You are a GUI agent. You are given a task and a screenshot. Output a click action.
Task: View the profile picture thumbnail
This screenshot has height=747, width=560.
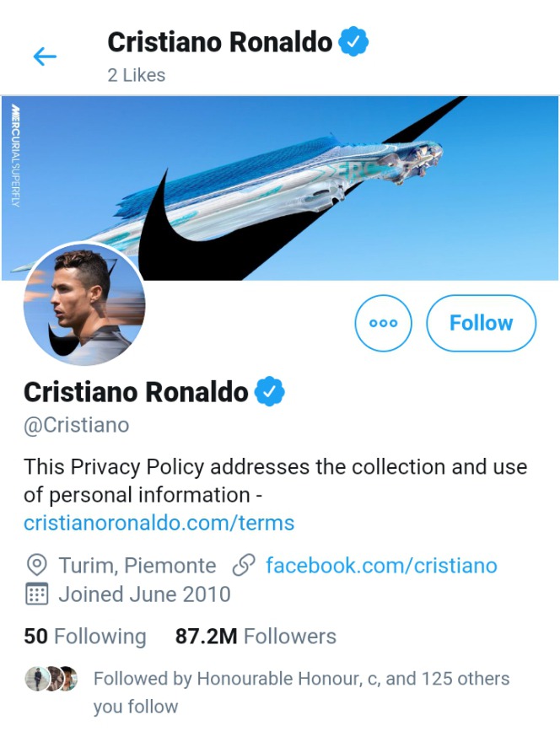click(x=84, y=304)
